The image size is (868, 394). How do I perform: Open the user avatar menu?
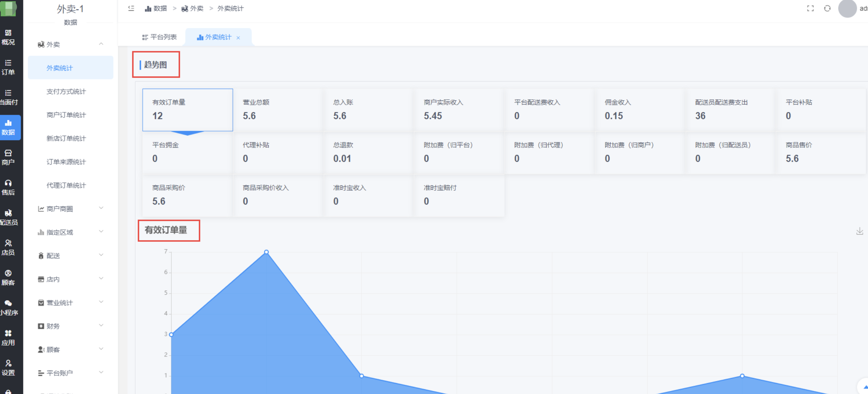(847, 9)
